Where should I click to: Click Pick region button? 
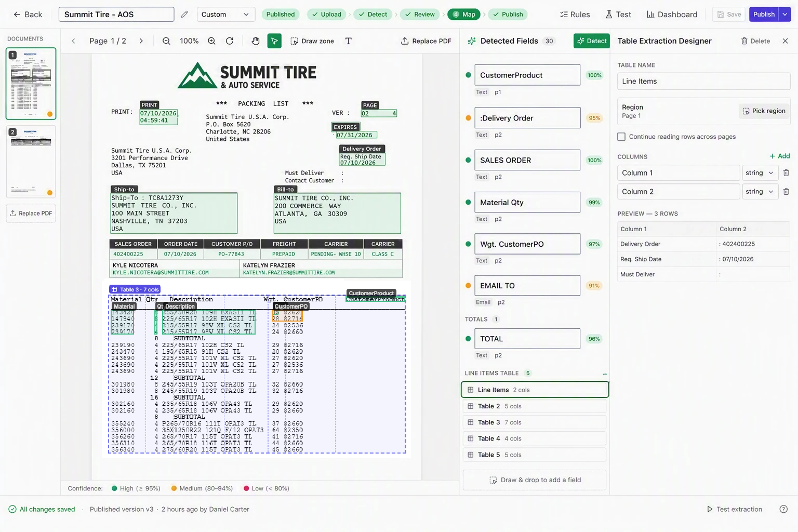[x=764, y=111]
